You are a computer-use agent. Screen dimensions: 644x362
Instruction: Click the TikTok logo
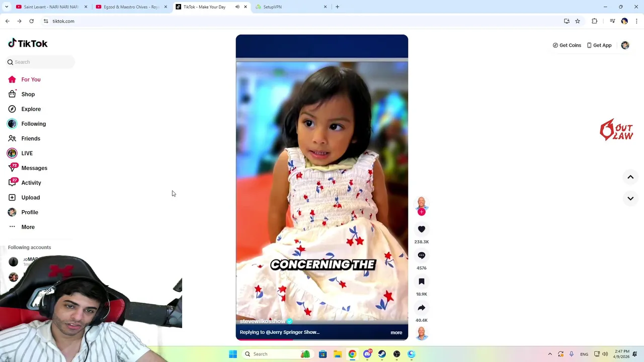pyautogui.click(x=28, y=43)
